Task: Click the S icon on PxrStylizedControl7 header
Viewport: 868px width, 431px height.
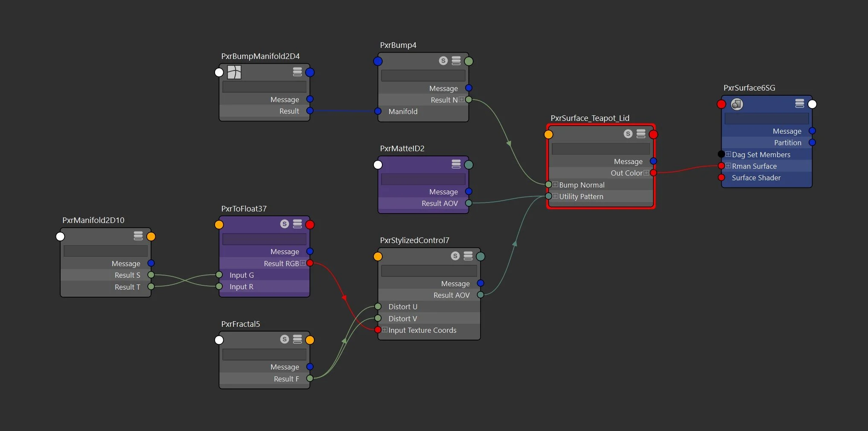Action: click(454, 256)
